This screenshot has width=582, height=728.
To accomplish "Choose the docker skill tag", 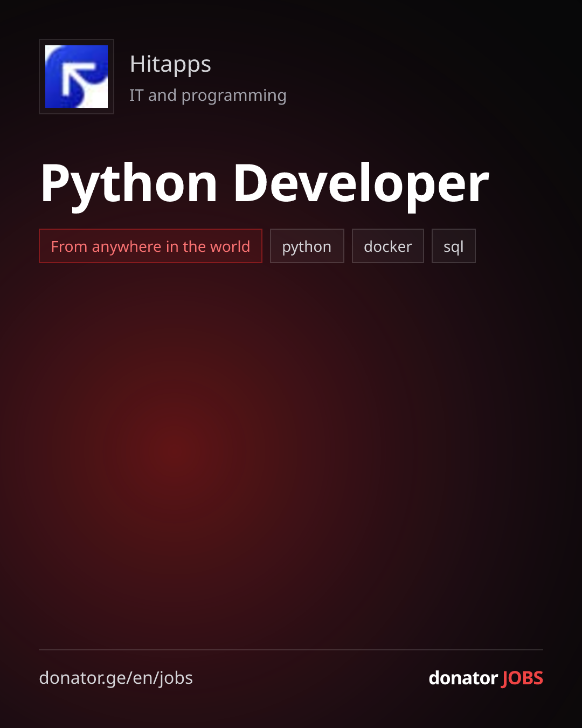I will tap(388, 246).
